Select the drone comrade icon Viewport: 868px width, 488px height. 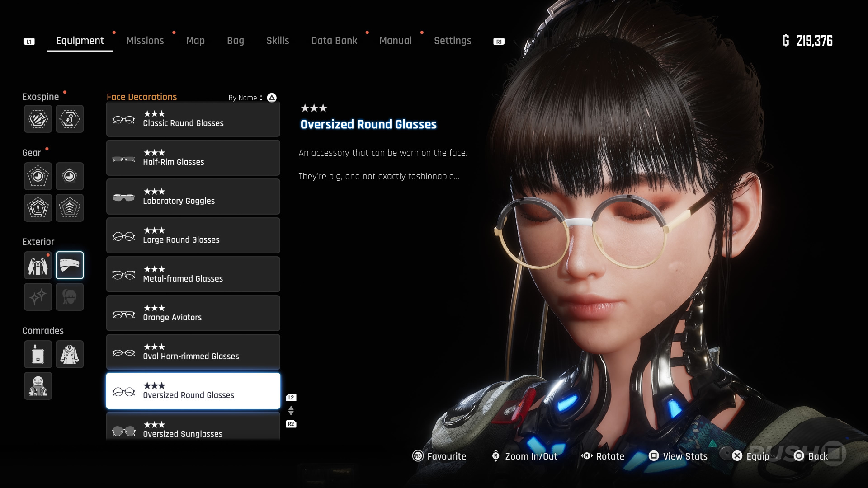(x=38, y=354)
